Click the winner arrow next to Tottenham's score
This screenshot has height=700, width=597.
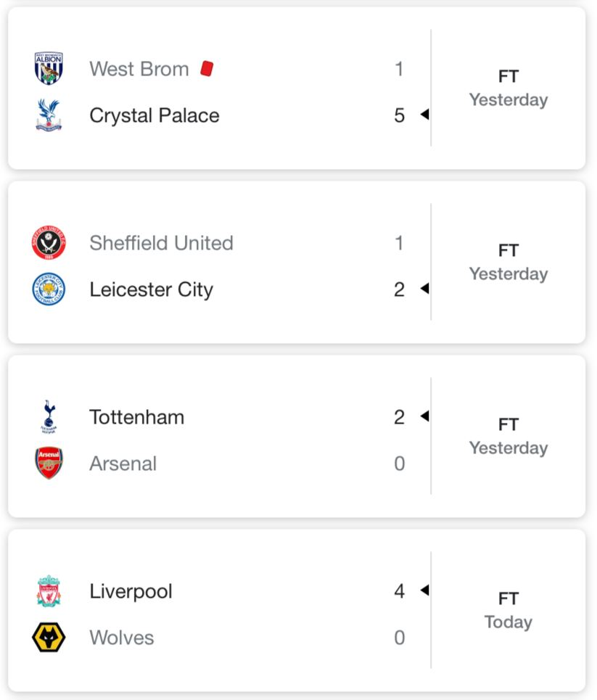(x=424, y=416)
